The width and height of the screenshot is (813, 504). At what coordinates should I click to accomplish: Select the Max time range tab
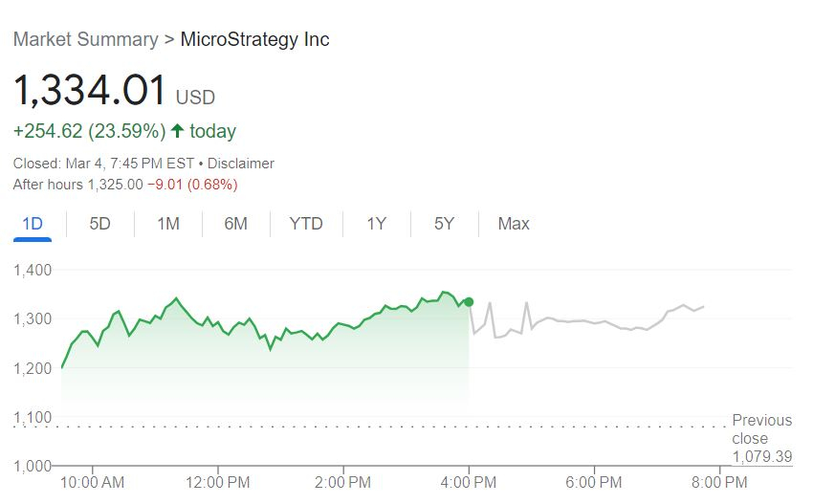(514, 224)
